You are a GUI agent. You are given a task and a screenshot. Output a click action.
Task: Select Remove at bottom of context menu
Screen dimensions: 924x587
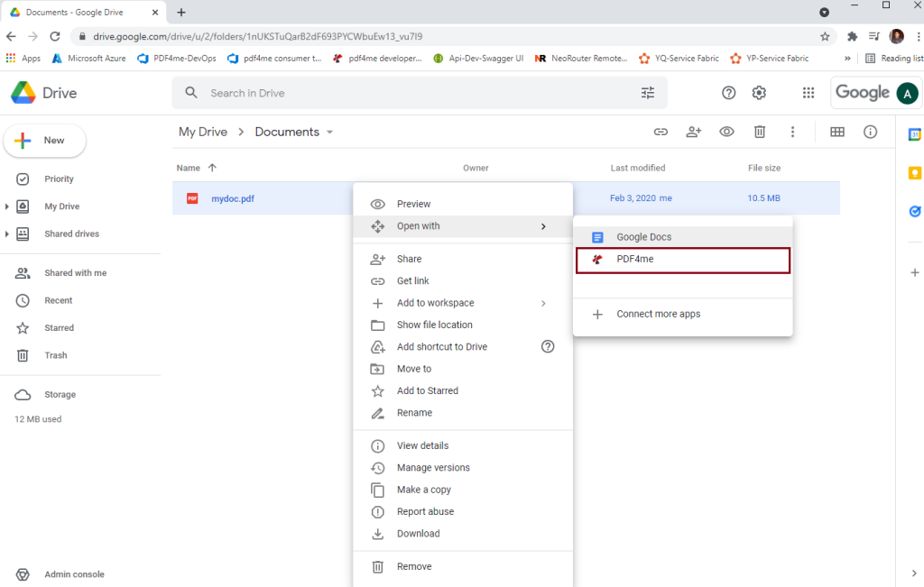[463, 566]
